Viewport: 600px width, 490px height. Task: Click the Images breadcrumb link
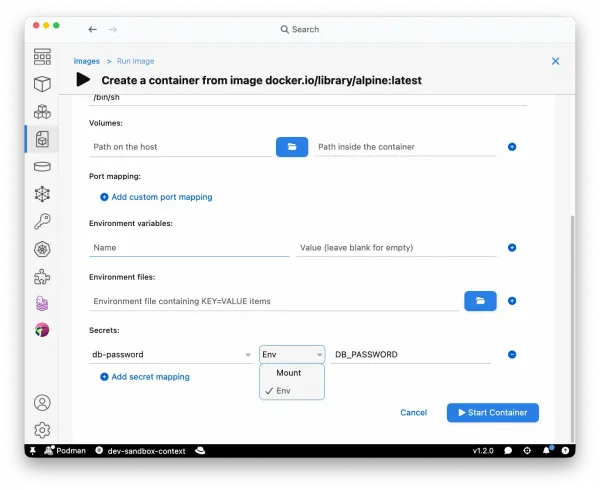point(86,61)
